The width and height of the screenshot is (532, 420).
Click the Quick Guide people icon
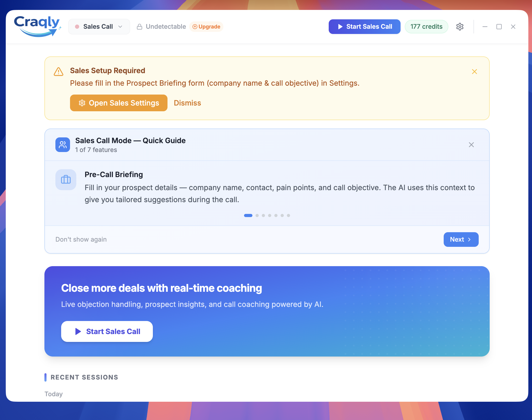(x=63, y=145)
